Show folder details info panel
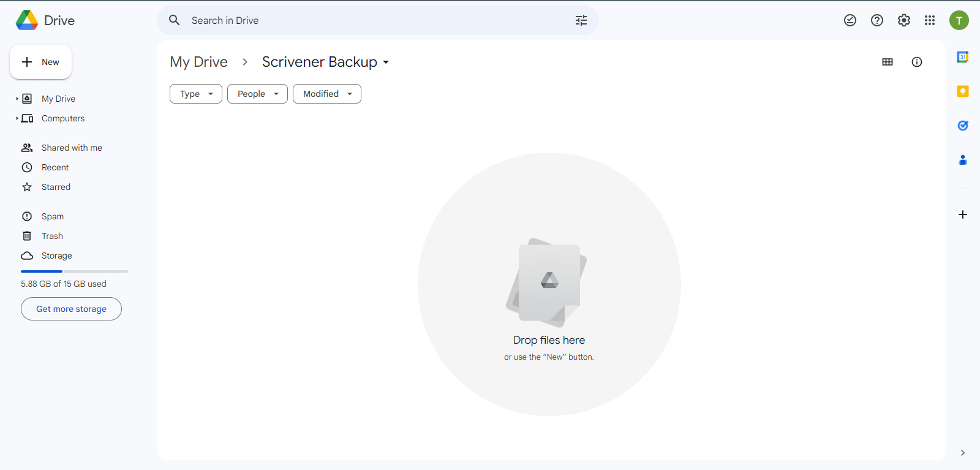This screenshot has width=980, height=470. coord(917,62)
